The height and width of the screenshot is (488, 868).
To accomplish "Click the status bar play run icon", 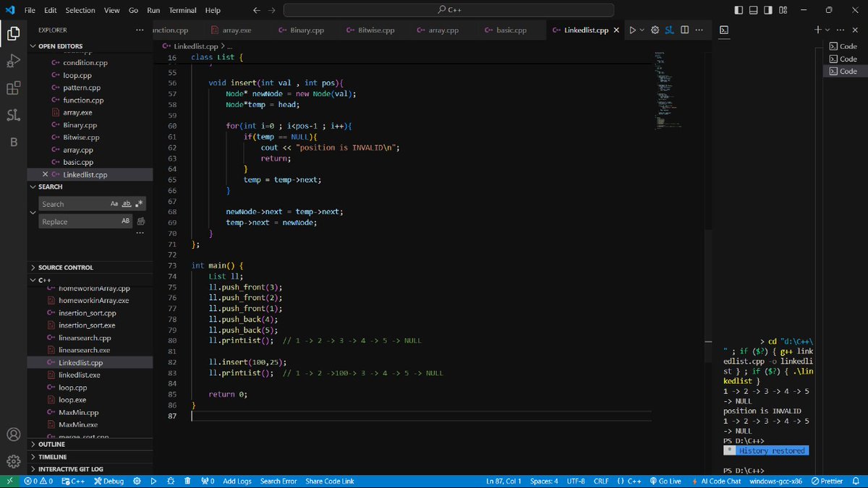I will pos(153,481).
